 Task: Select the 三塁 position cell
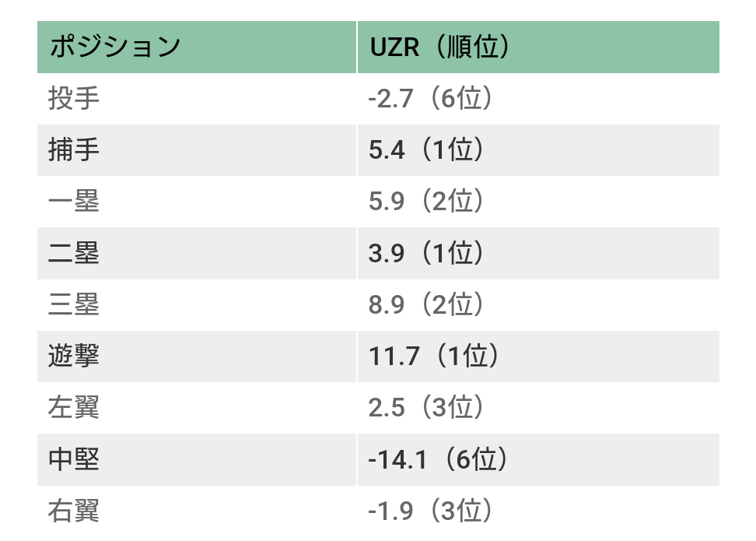(197, 304)
